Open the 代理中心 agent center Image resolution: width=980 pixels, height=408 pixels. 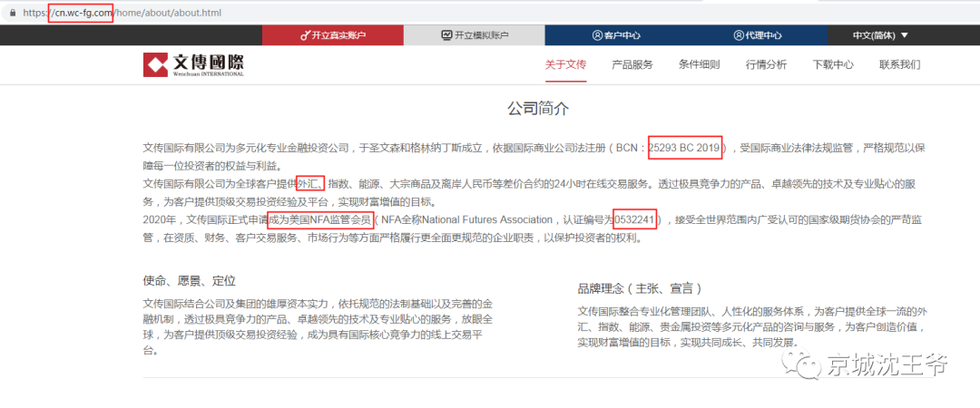coord(757,35)
